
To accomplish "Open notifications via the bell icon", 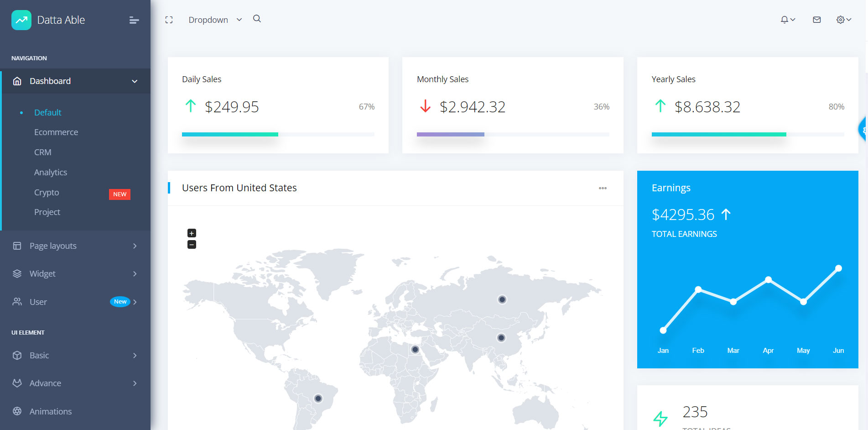I will tap(784, 20).
